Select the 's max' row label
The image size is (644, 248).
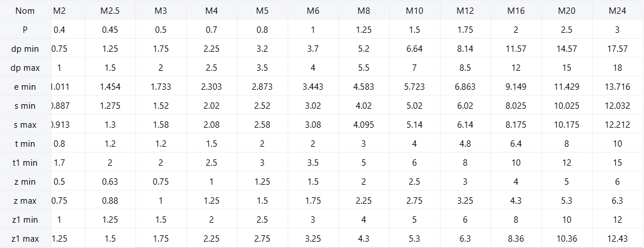[25, 124]
